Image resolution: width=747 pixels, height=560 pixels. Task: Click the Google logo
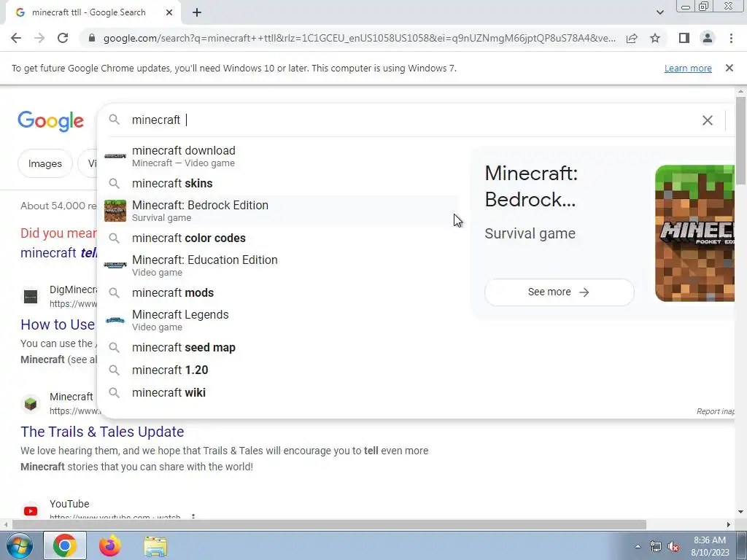pos(51,121)
